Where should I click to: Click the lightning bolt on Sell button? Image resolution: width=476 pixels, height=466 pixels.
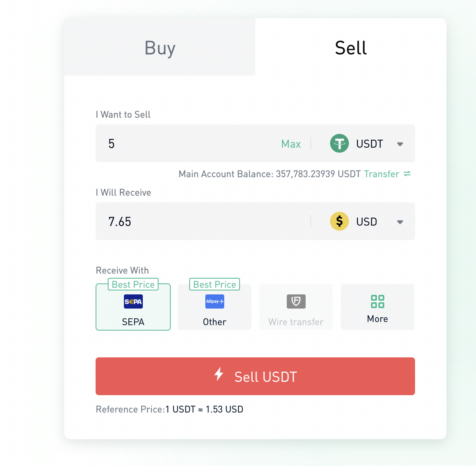click(219, 374)
